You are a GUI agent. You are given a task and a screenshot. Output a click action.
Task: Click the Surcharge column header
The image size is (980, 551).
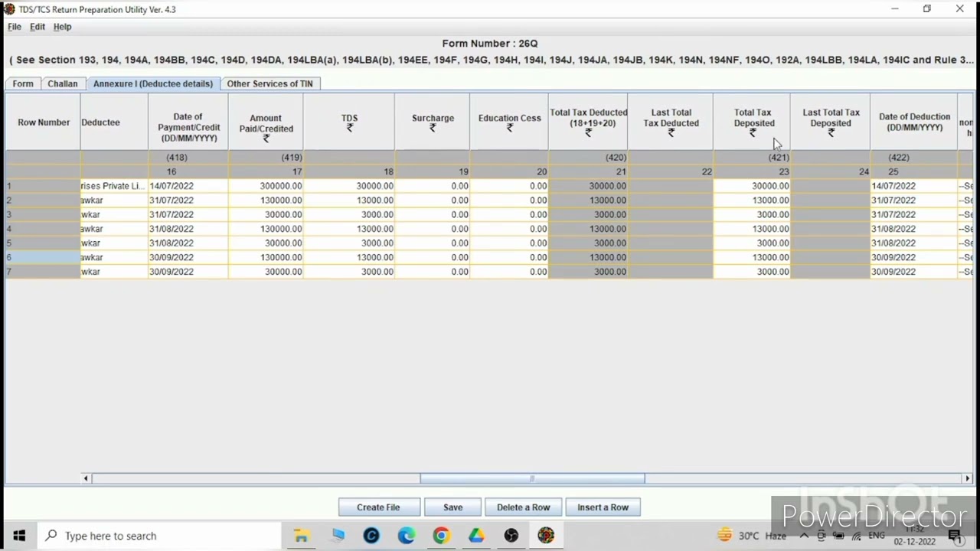coord(433,122)
